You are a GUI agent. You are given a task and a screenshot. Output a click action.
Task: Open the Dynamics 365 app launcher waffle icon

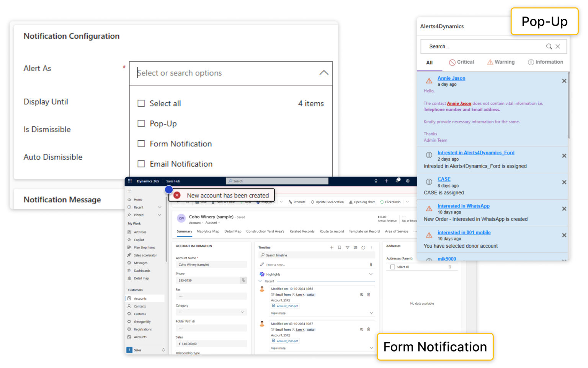(129, 181)
